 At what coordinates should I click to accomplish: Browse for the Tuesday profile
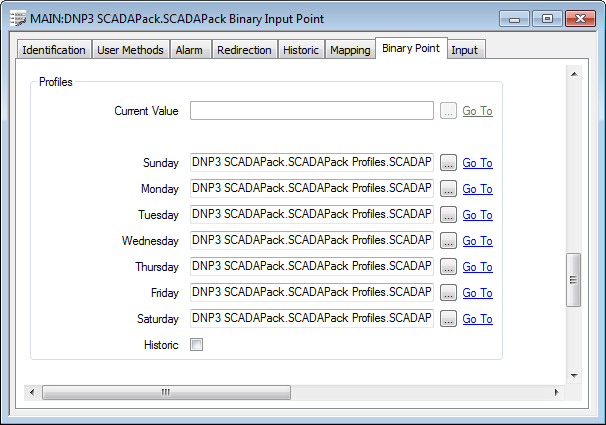click(448, 214)
